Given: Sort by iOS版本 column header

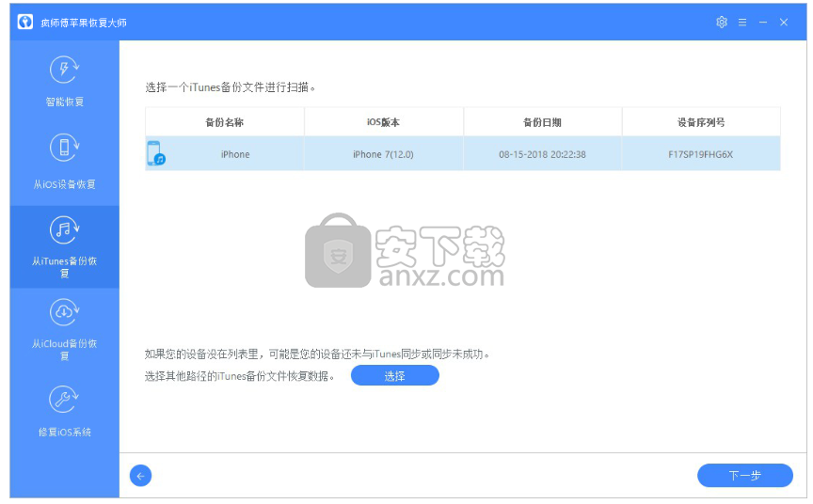Looking at the screenshot, I should click(x=383, y=122).
